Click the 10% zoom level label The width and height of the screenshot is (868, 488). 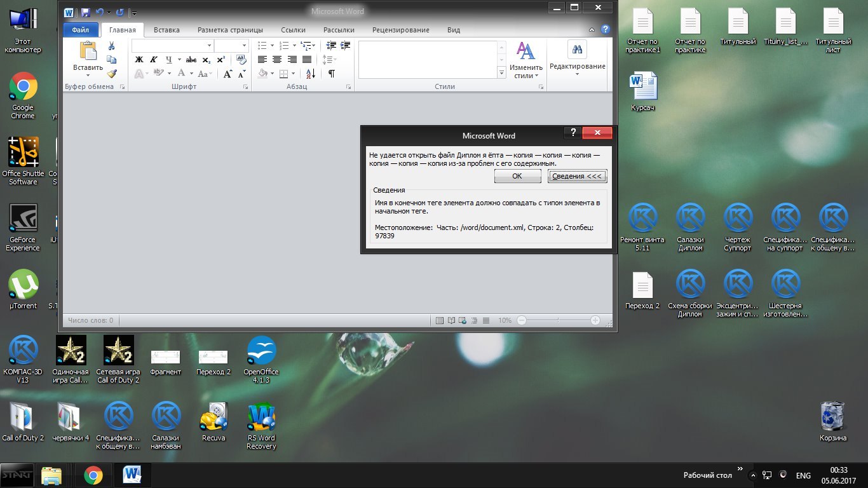pos(505,321)
